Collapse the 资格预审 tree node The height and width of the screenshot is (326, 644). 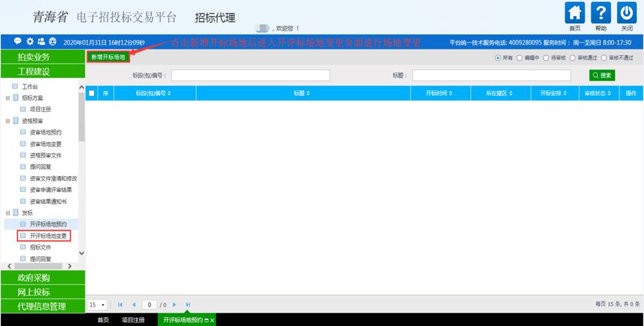(x=8, y=121)
